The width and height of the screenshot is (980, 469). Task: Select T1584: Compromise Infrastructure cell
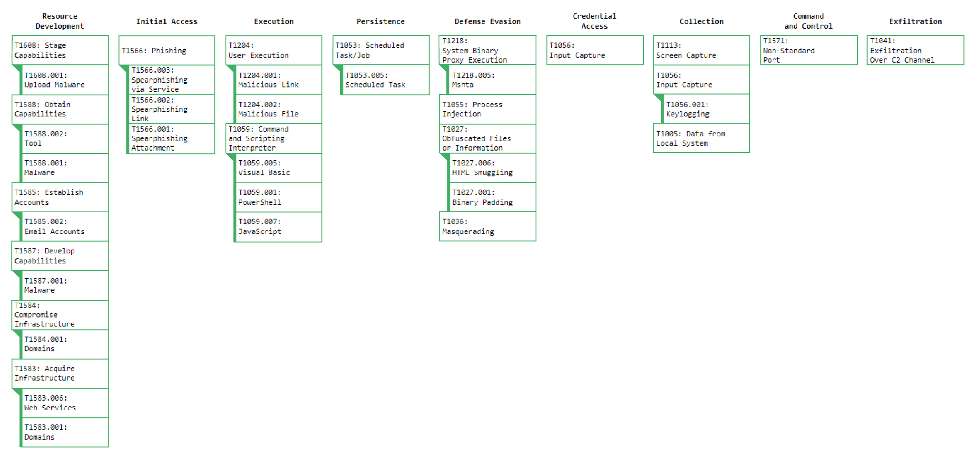click(60, 315)
